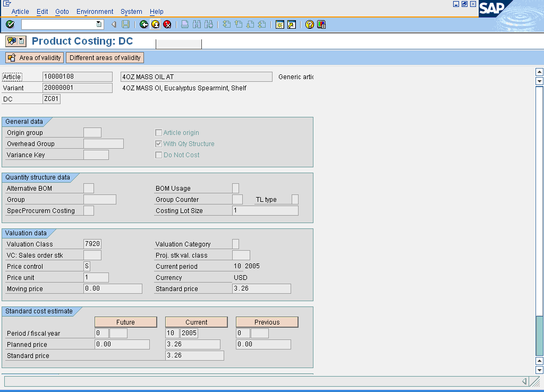
Task: Click the small document icon beside title
Action: [21, 41]
